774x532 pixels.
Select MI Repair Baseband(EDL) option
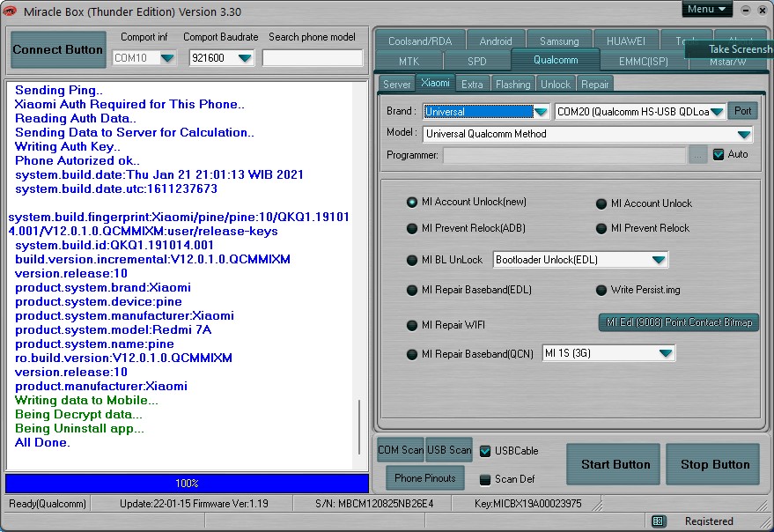[412, 290]
